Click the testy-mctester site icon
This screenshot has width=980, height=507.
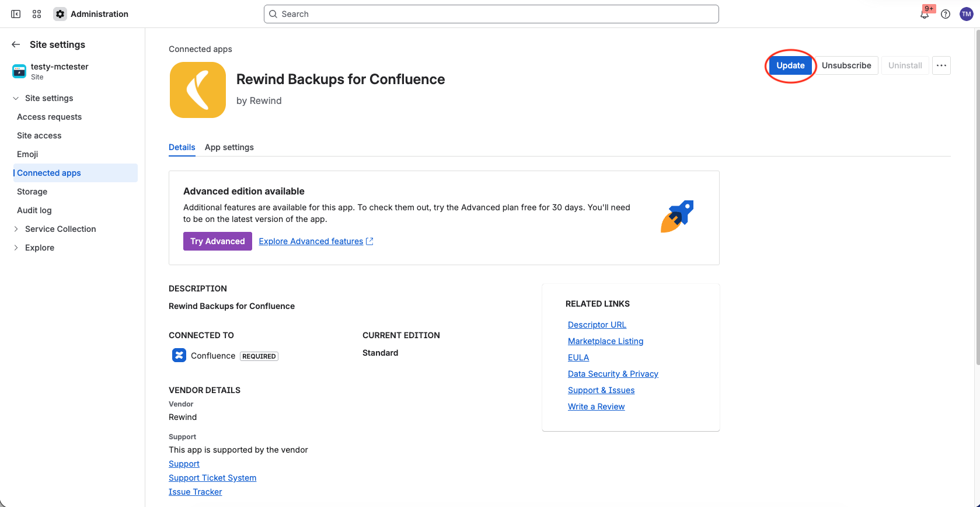coord(19,71)
